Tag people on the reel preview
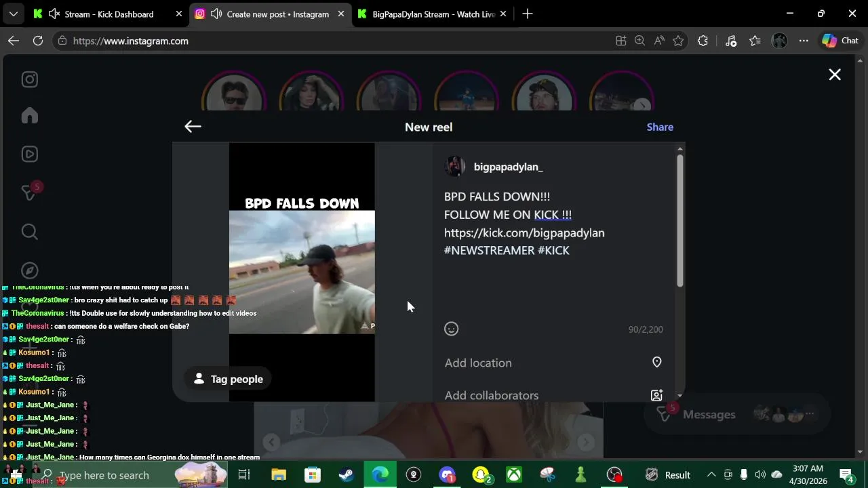 click(x=228, y=379)
